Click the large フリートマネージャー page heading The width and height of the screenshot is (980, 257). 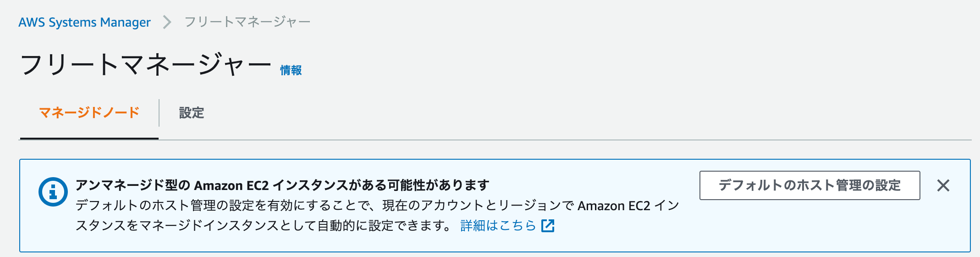pyautogui.click(x=146, y=65)
